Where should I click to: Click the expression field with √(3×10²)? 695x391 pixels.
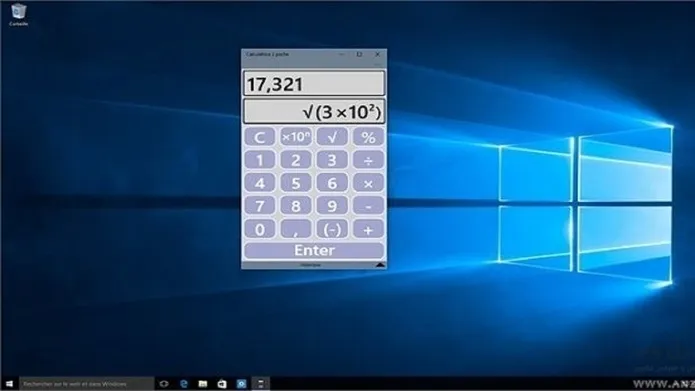(314, 111)
